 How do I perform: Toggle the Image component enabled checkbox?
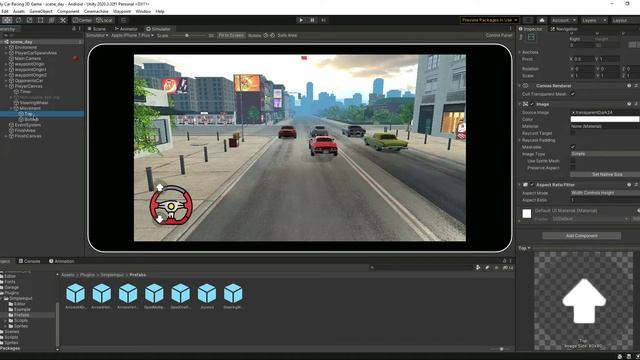[532, 104]
